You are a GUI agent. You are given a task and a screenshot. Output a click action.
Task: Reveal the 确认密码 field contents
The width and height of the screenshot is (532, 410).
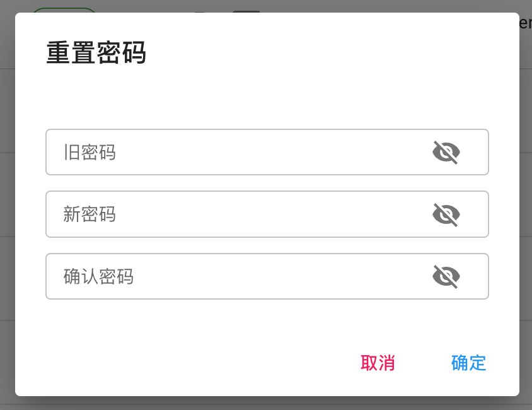pos(446,277)
